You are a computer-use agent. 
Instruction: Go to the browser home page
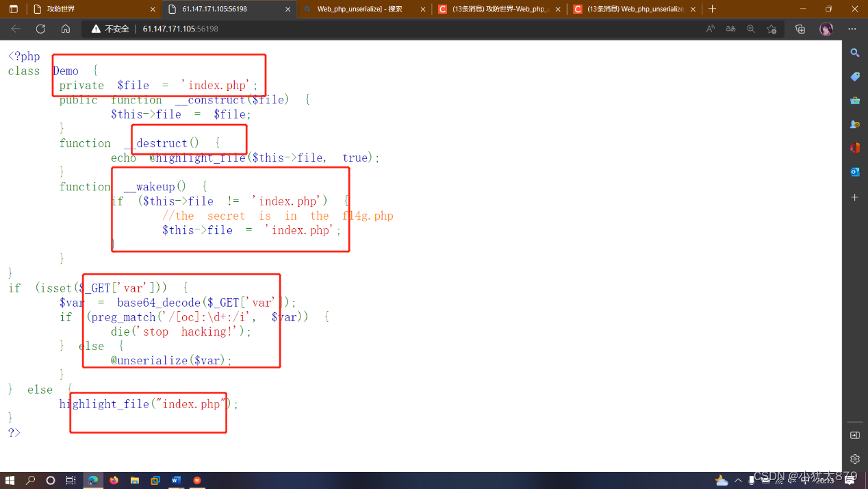coord(66,29)
